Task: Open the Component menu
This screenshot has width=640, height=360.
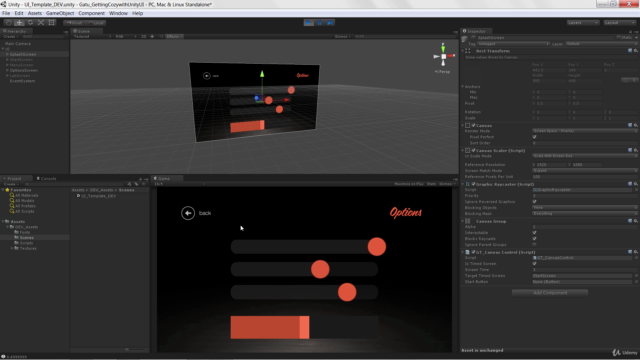Action: coord(91,13)
